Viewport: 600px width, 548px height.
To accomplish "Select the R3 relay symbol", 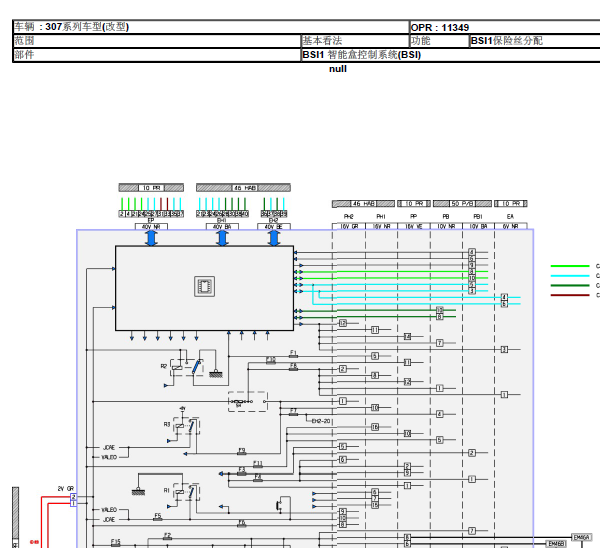I will click(x=187, y=426).
